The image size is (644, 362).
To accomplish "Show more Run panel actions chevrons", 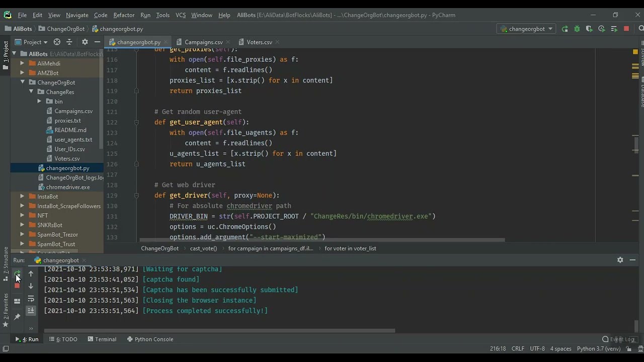I will tap(31, 329).
